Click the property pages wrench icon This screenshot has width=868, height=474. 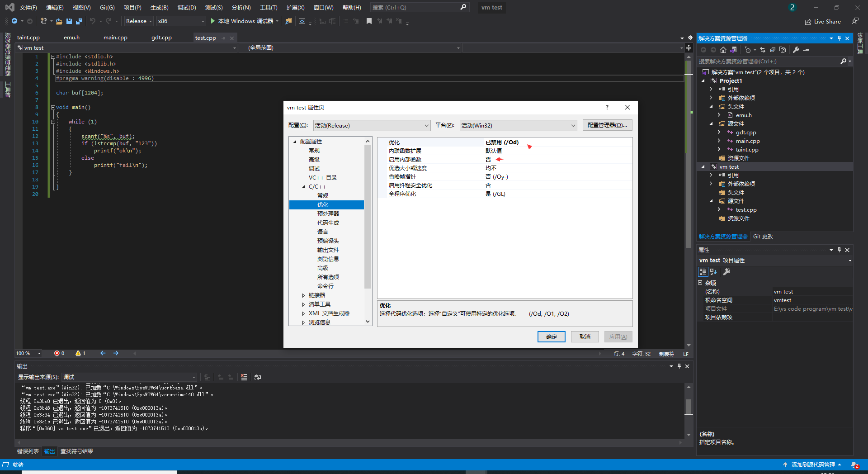[x=726, y=272]
